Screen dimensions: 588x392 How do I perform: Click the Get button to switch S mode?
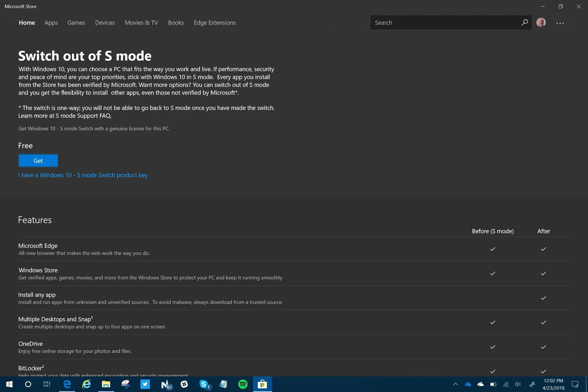point(38,161)
